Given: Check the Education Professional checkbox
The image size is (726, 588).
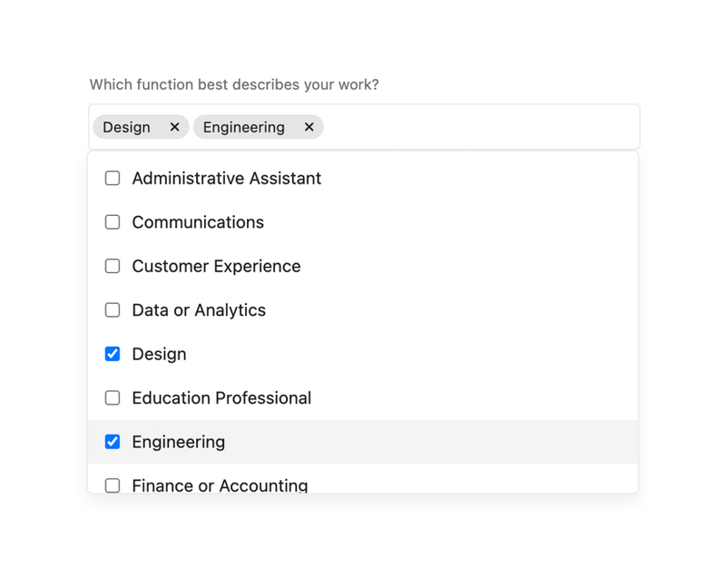Looking at the screenshot, I should coord(112,397).
